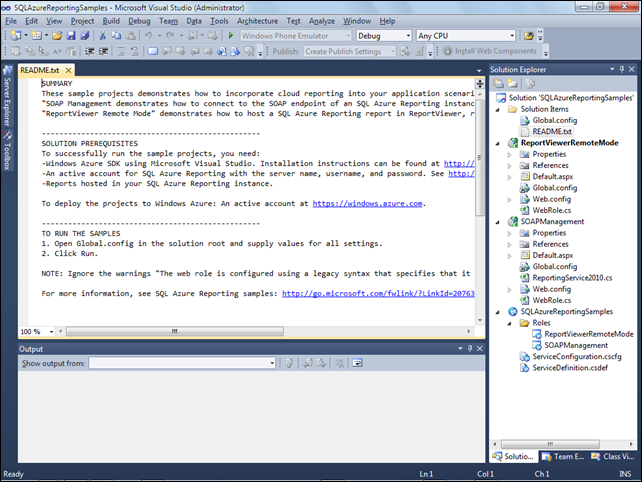Open the 100 % zoom dropdown
Viewport: 642px width, 482px height.
(52, 331)
